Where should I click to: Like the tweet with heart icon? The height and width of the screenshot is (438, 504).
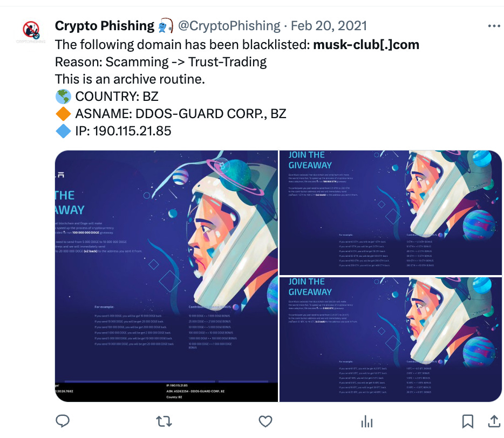pos(265,421)
